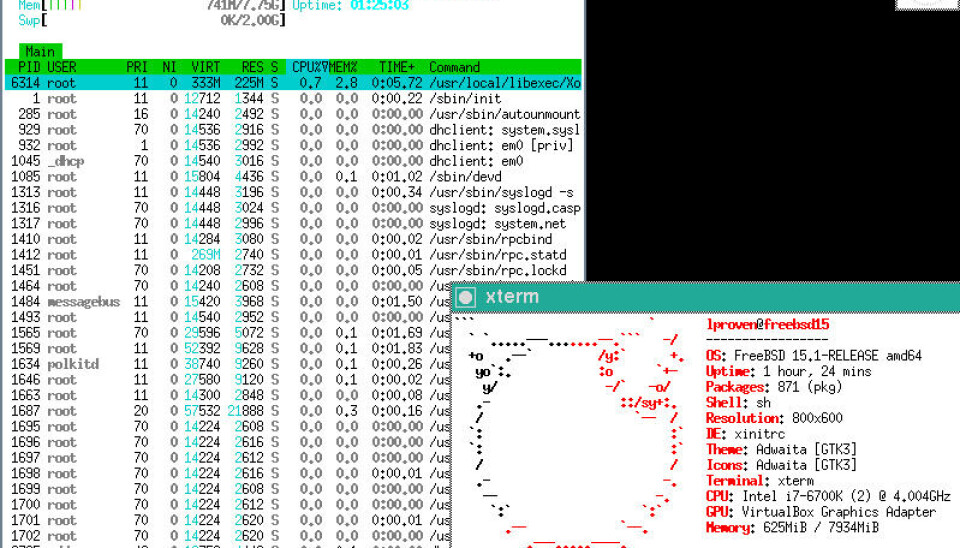Viewport: 960px width, 548px height.
Task: Select the messagebus process 1484
Action: (228, 301)
